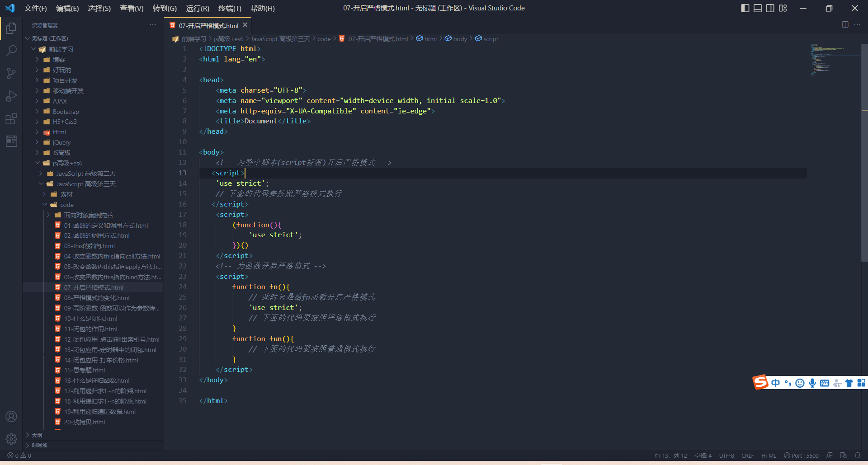Open the Manage settings gear icon
Viewport: 868px width, 465px height.
[11, 439]
